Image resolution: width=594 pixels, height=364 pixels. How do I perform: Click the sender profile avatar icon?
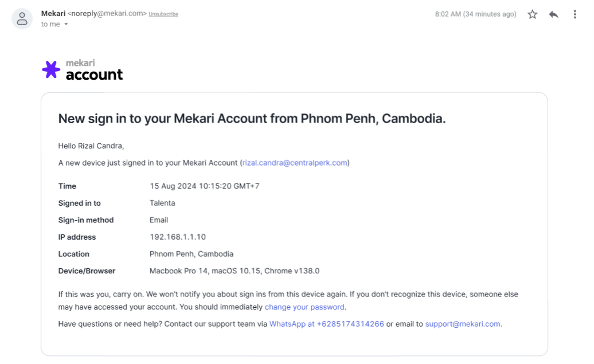click(x=22, y=18)
